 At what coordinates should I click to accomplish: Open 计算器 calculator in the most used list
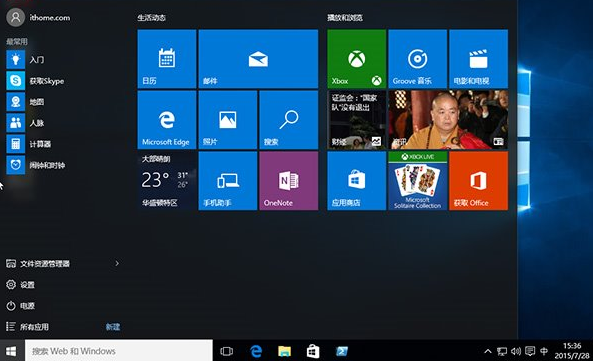[64, 144]
